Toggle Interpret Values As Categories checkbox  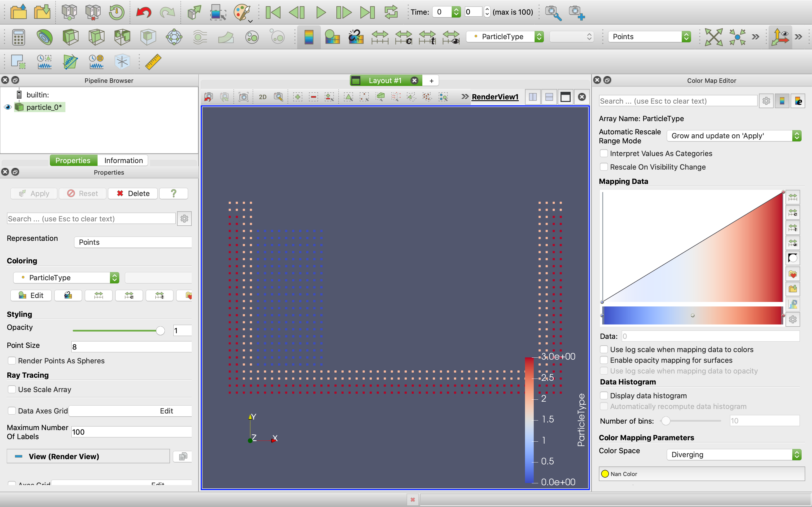coord(604,154)
